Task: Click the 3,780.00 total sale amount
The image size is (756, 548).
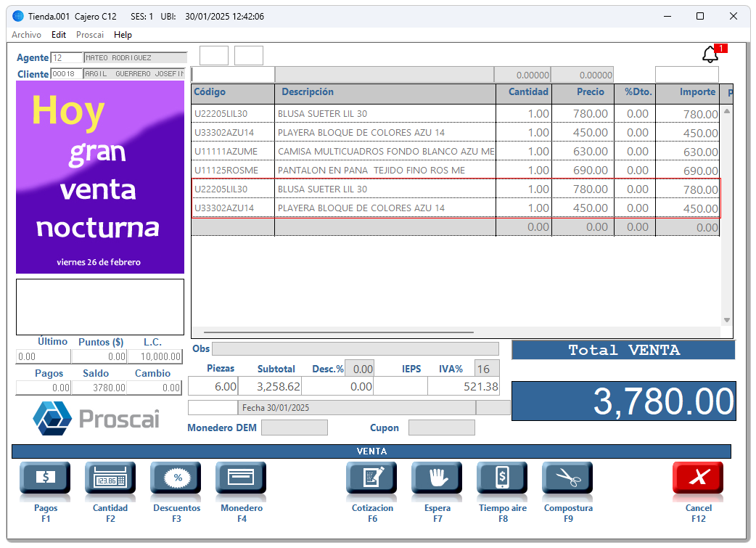Action: click(623, 401)
